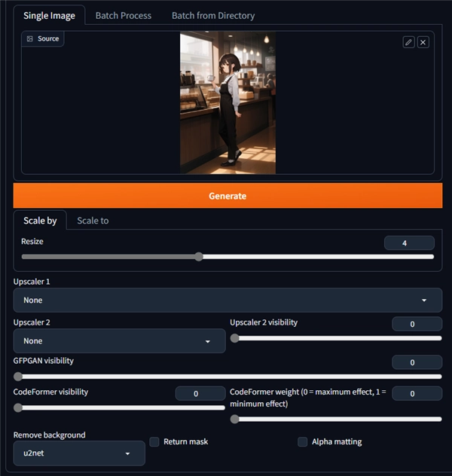Select the Scale by tab
This screenshot has width=452, height=476.
(x=40, y=221)
